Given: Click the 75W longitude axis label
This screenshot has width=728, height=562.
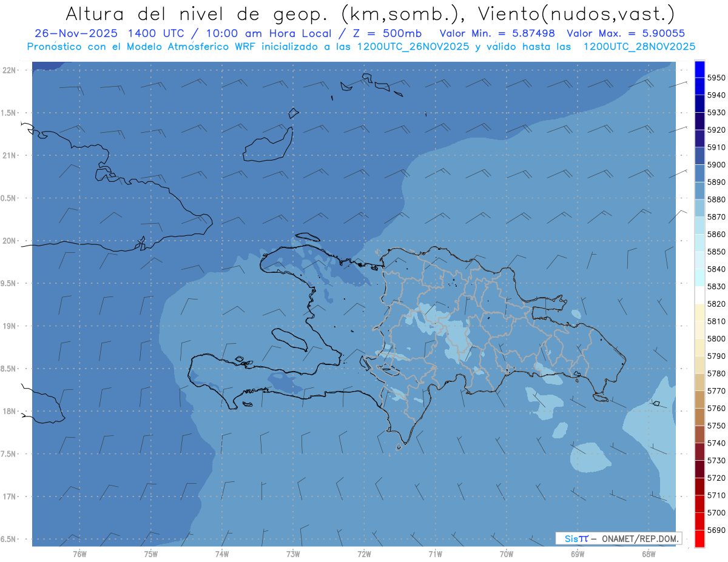Looking at the screenshot, I should (x=151, y=554).
